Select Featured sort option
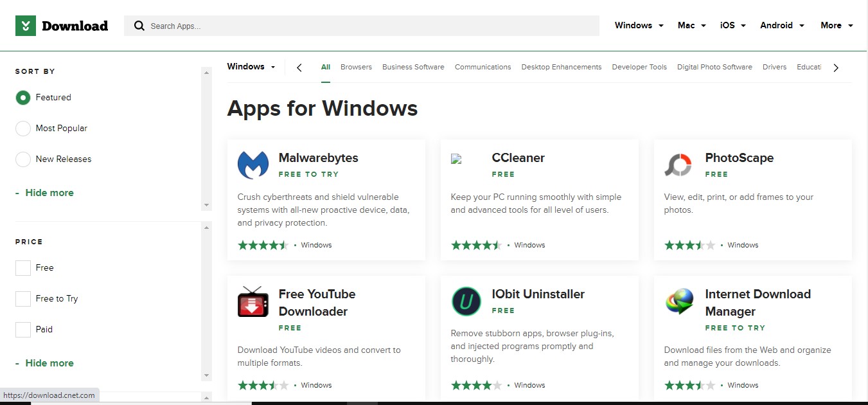The width and height of the screenshot is (868, 405). tap(23, 98)
